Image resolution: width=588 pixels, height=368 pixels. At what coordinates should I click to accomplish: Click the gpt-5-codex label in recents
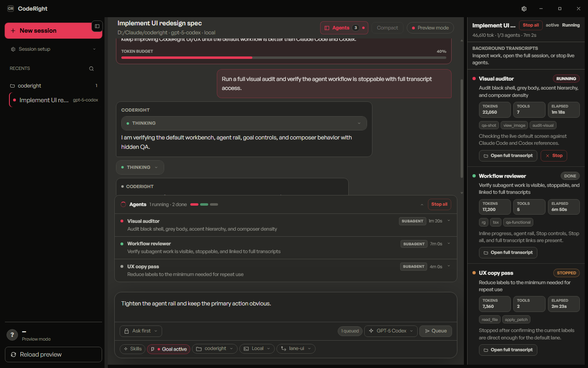point(85,100)
